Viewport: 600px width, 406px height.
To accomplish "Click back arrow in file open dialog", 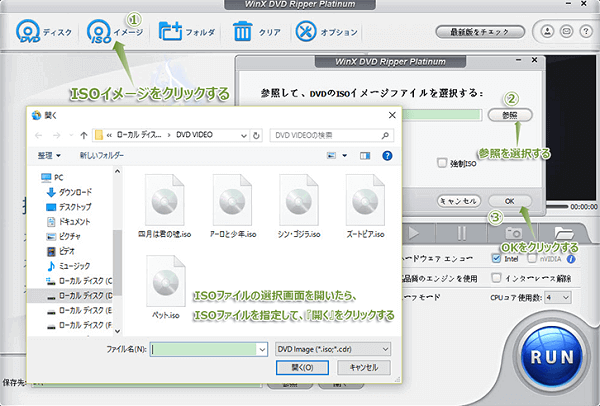I will coord(38,135).
